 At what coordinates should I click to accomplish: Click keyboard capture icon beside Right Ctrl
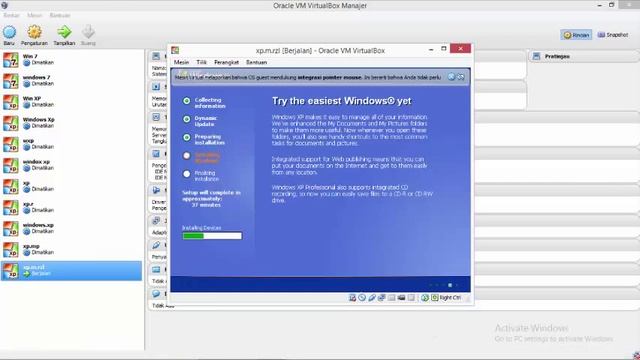click(x=435, y=298)
